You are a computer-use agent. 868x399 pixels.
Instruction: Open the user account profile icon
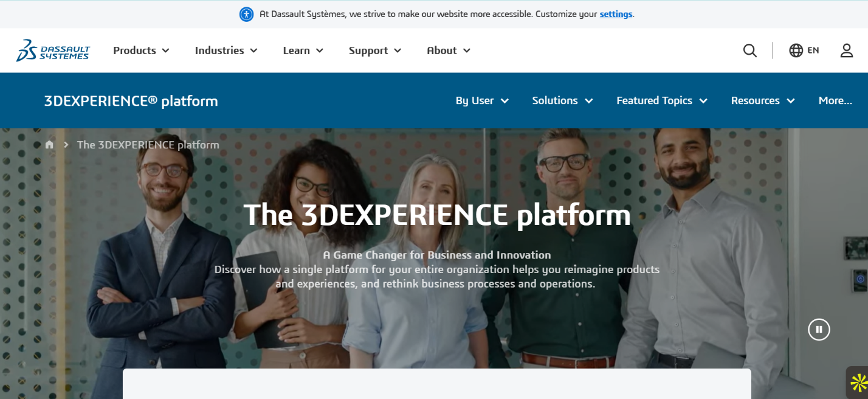[847, 50]
